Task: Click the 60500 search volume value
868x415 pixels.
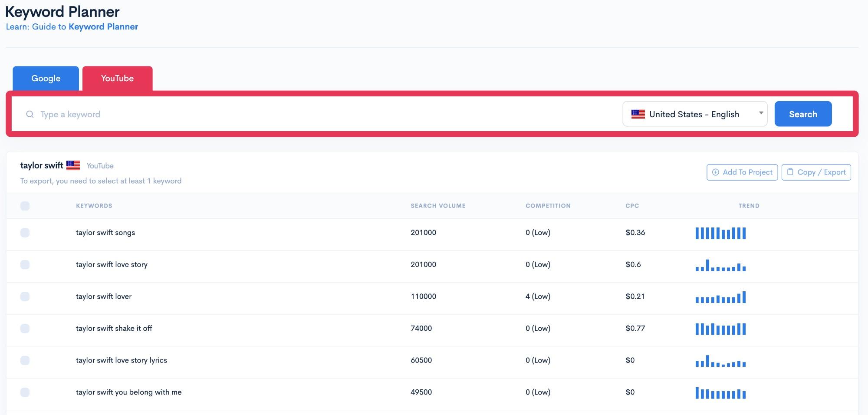Action: point(421,360)
